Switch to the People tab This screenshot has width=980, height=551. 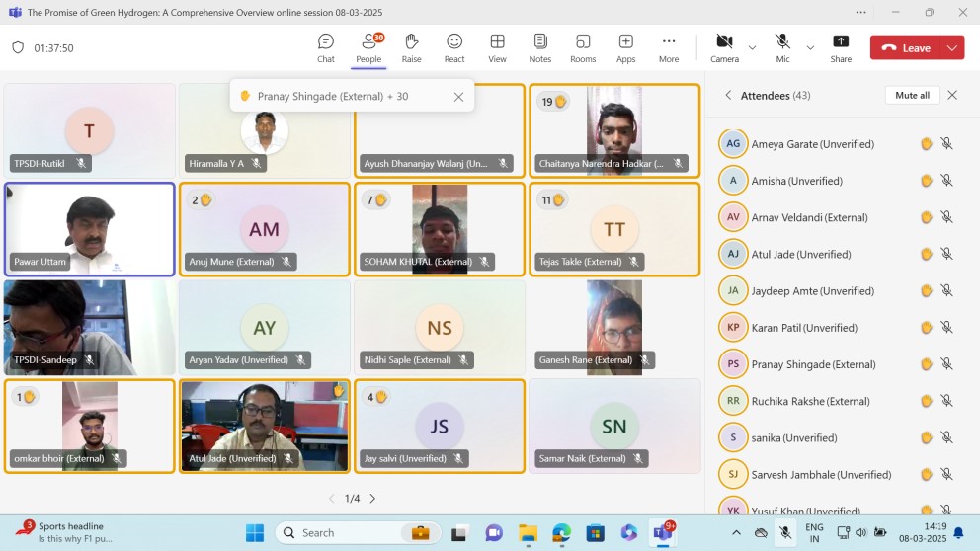368,47
